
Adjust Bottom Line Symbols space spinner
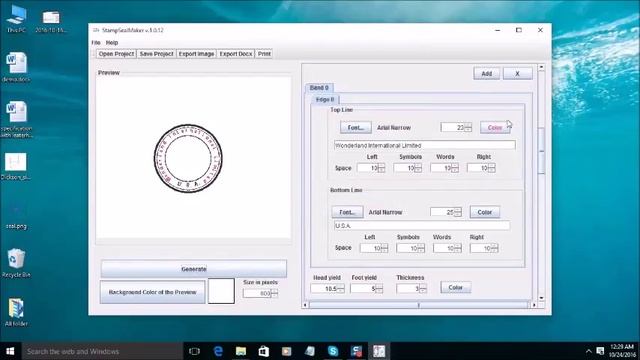pyautogui.click(x=411, y=248)
